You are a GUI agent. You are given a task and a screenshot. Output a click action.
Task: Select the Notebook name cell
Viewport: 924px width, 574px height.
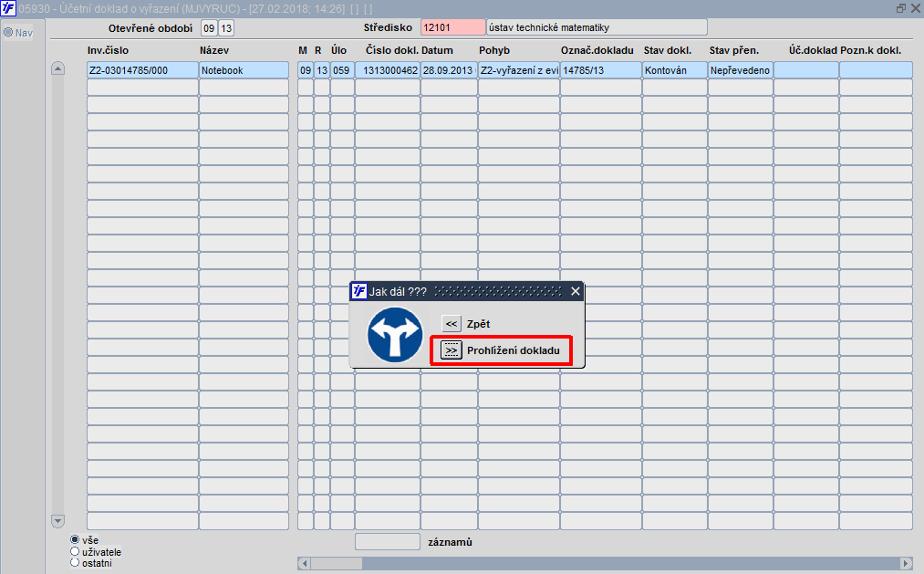tap(244, 70)
